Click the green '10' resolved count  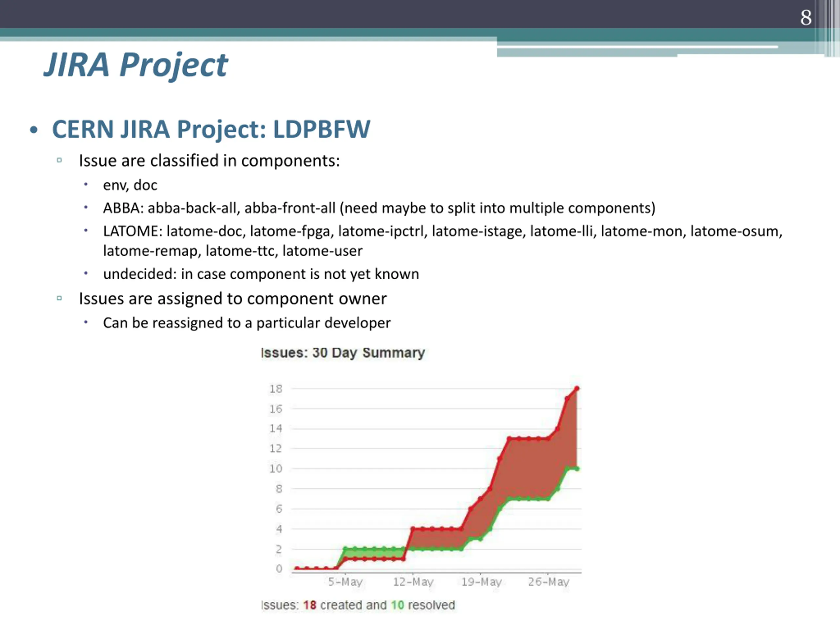(x=398, y=605)
